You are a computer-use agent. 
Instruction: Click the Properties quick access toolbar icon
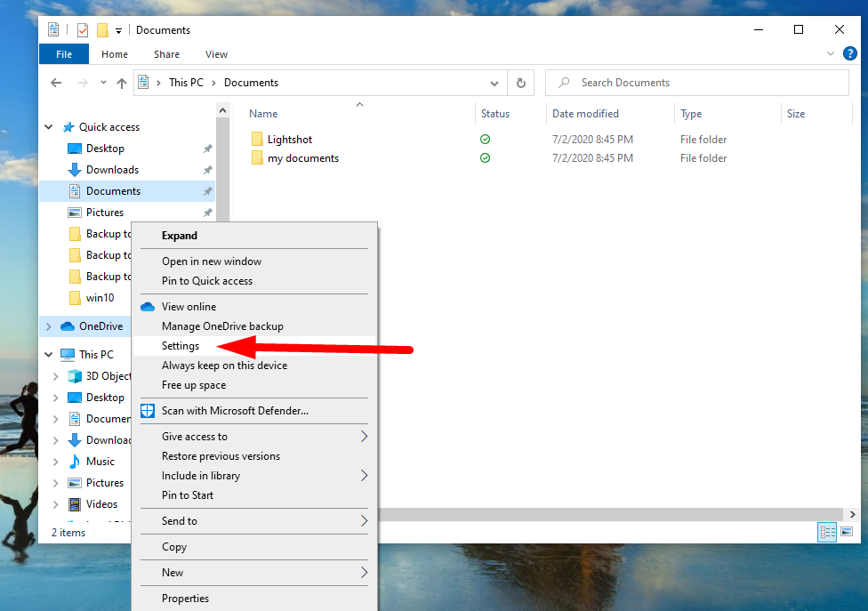click(83, 30)
